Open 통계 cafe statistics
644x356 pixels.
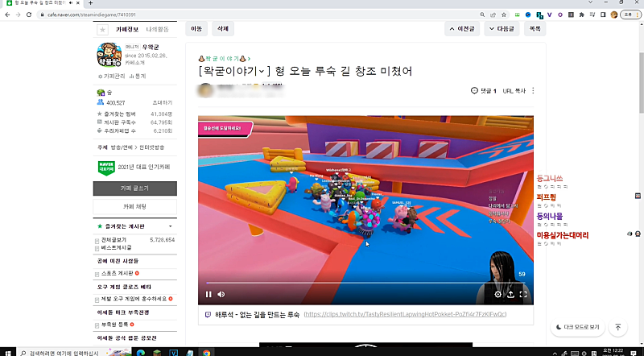click(x=138, y=77)
